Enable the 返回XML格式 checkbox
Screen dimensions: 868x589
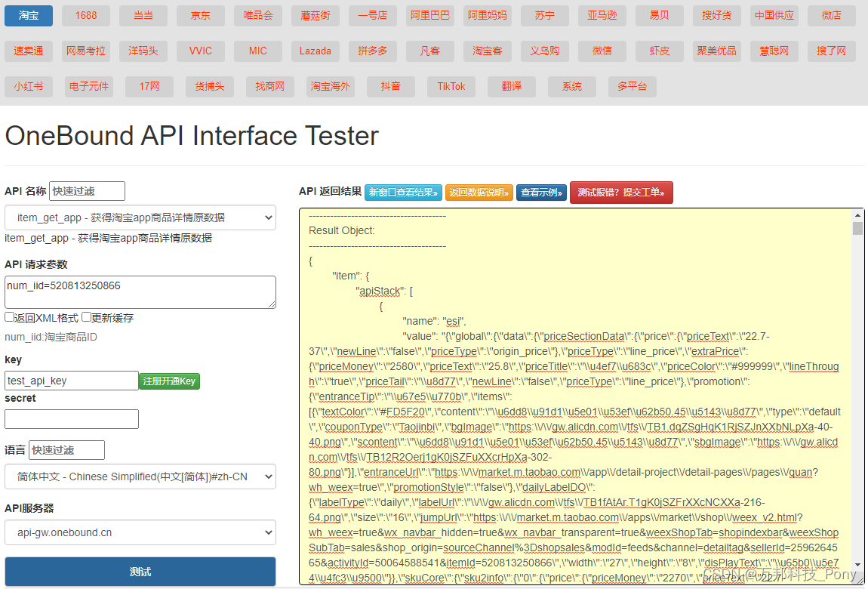(9, 317)
